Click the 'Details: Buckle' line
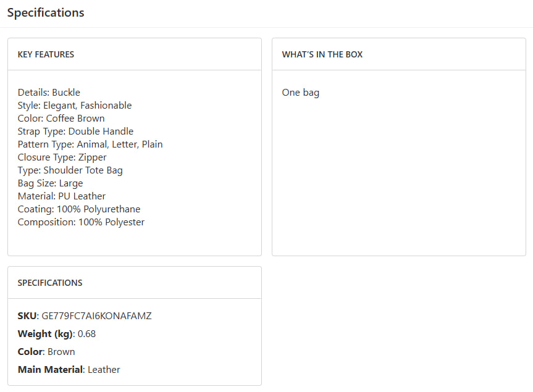533x392 pixels. pos(49,93)
